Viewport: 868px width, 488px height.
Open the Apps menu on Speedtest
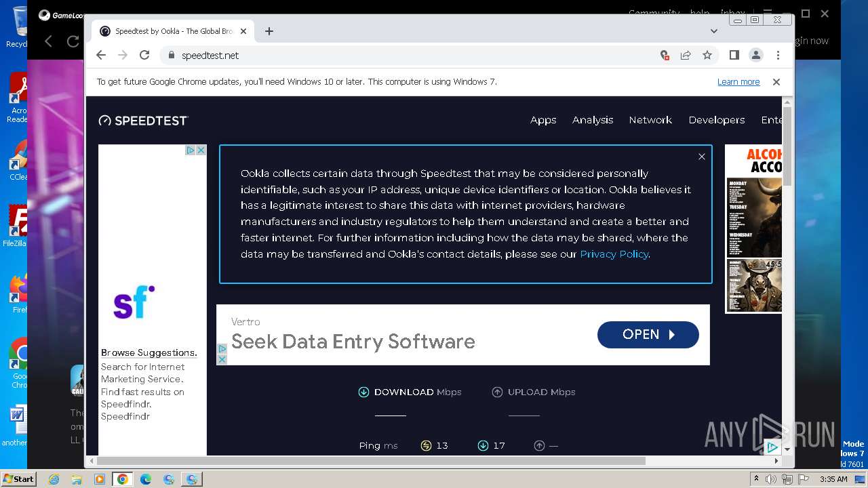coord(543,120)
